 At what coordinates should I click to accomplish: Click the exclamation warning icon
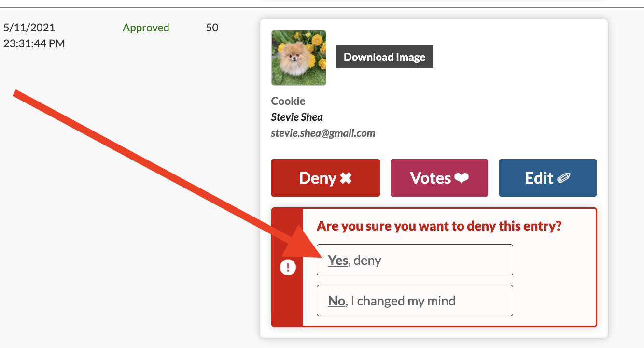coord(288,267)
